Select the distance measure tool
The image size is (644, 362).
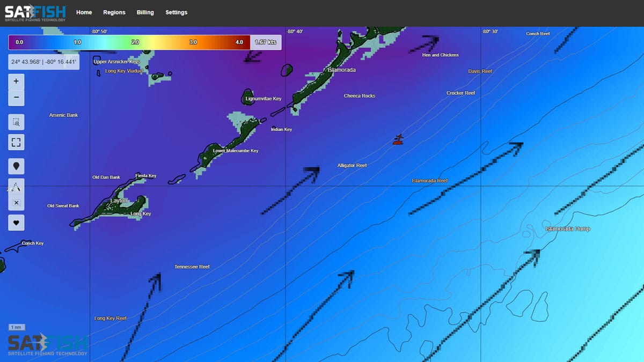point(16,187)
